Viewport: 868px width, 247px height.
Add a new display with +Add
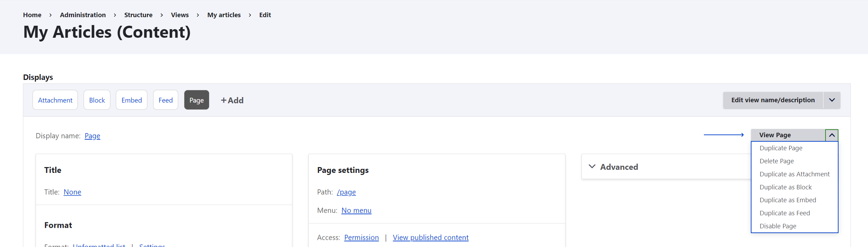(232, 100)
